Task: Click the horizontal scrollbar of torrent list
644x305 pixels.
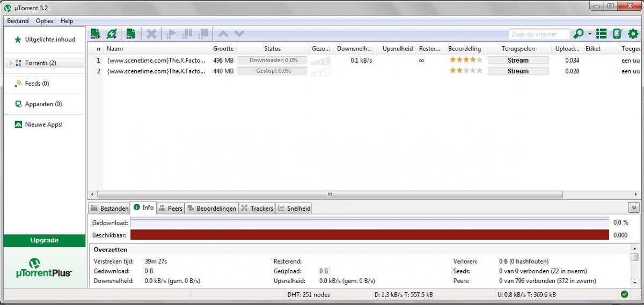Action: 330,195
